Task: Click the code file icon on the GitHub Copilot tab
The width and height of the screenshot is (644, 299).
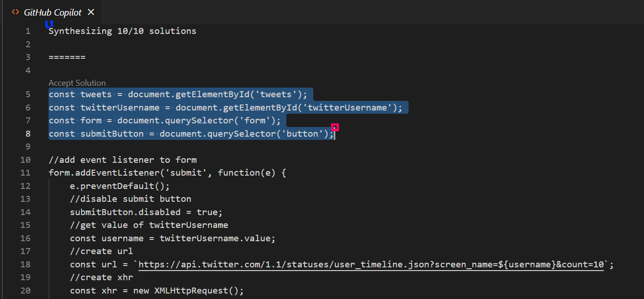Action: click(15, 12)
